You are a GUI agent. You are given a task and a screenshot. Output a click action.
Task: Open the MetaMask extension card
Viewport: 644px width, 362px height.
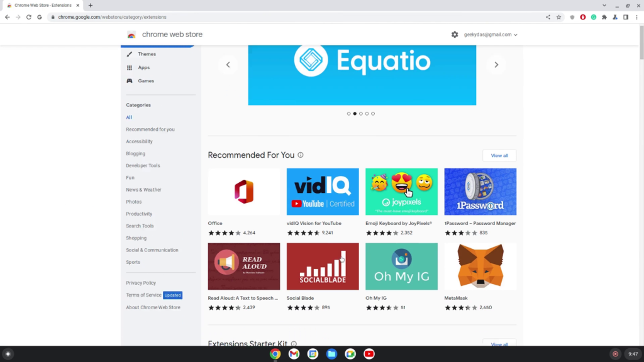click(480, 277)
